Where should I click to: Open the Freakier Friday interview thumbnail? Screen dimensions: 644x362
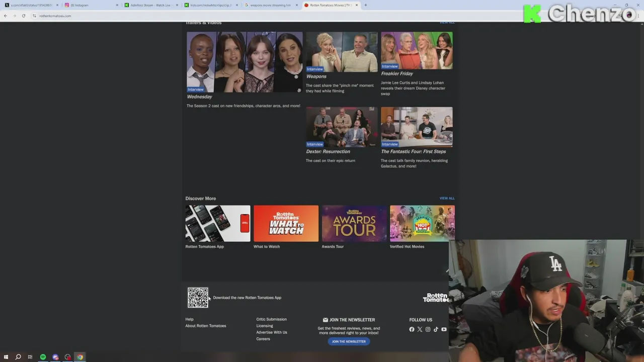pyautogui.click(x=417, y=50)
